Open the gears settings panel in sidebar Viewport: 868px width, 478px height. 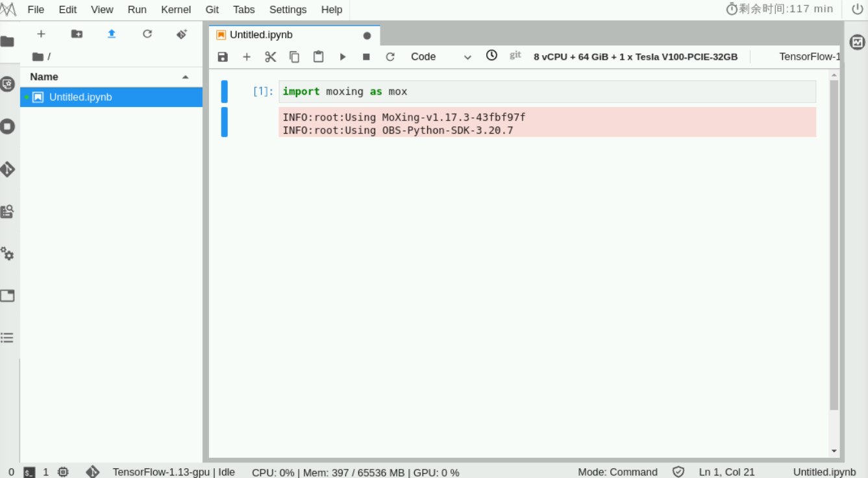[7, 254]
